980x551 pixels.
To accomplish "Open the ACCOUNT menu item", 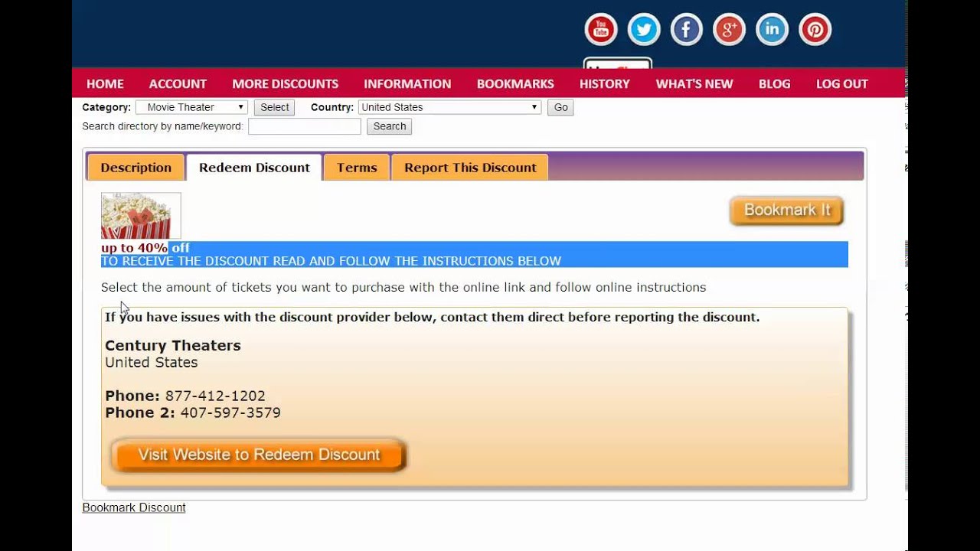I will (x=178, y=83).
